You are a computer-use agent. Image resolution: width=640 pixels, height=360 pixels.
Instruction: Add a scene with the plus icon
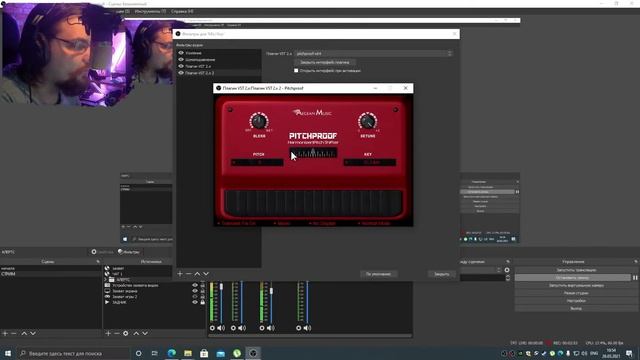point(5,333)
